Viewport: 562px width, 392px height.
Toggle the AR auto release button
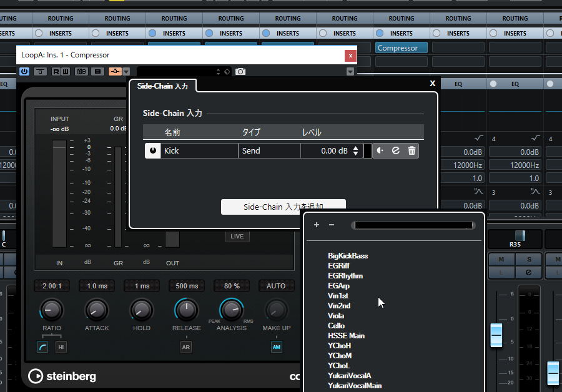tap(185, 347)
